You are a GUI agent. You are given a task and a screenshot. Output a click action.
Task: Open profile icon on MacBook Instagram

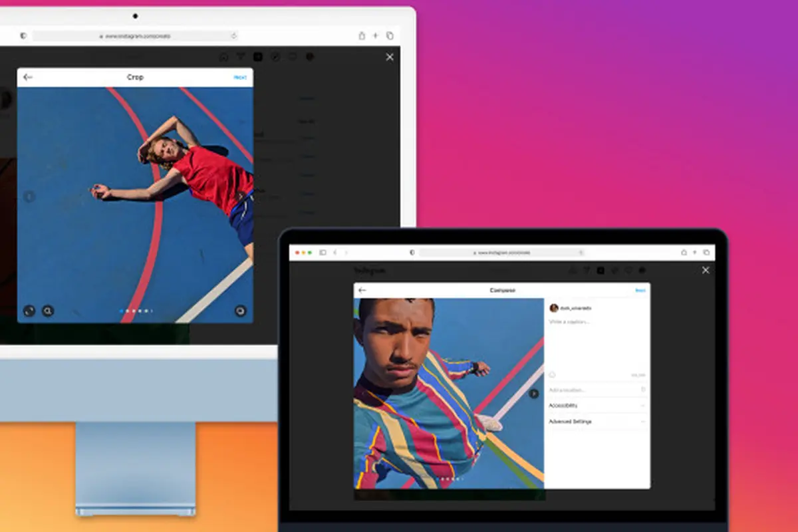[x=642, y=271]
